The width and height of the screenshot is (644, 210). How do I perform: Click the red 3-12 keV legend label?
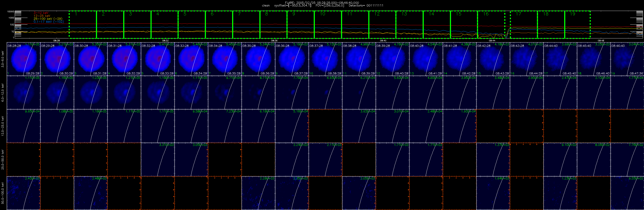coord(41,13)
